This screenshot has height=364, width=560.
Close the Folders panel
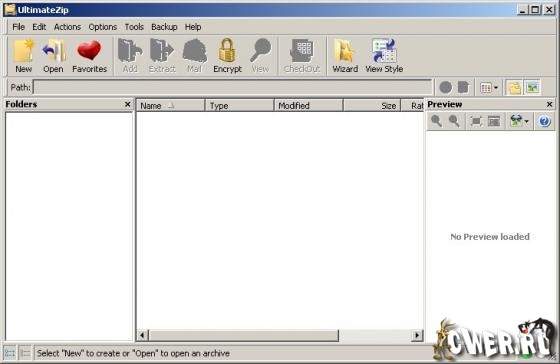coord(128,104)
